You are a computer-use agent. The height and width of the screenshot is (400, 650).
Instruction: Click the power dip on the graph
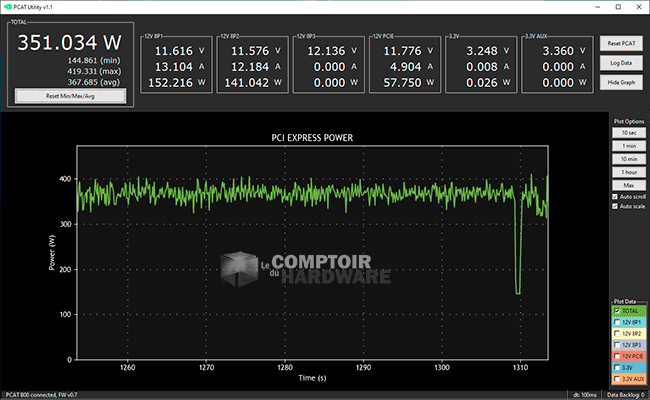(x=518, y=290)
